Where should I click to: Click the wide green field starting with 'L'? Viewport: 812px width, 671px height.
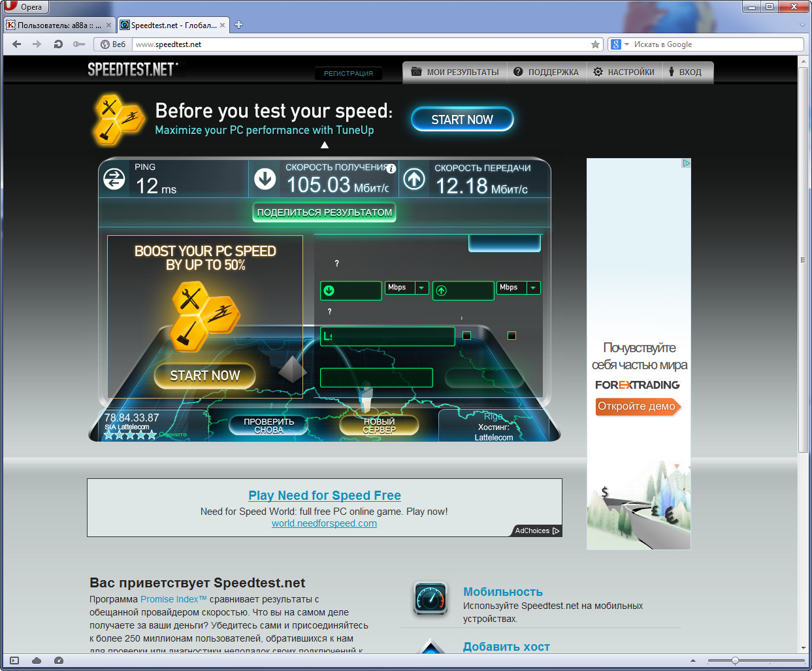(387, 336)
